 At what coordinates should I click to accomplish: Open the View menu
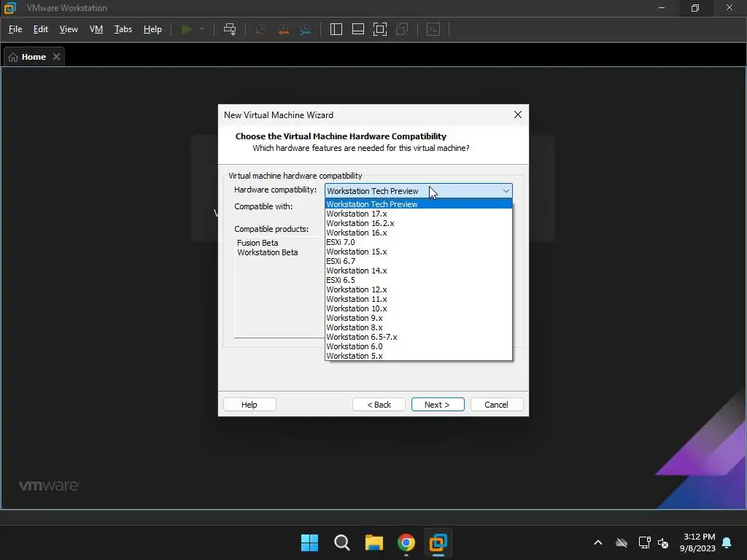pos(69,29)
